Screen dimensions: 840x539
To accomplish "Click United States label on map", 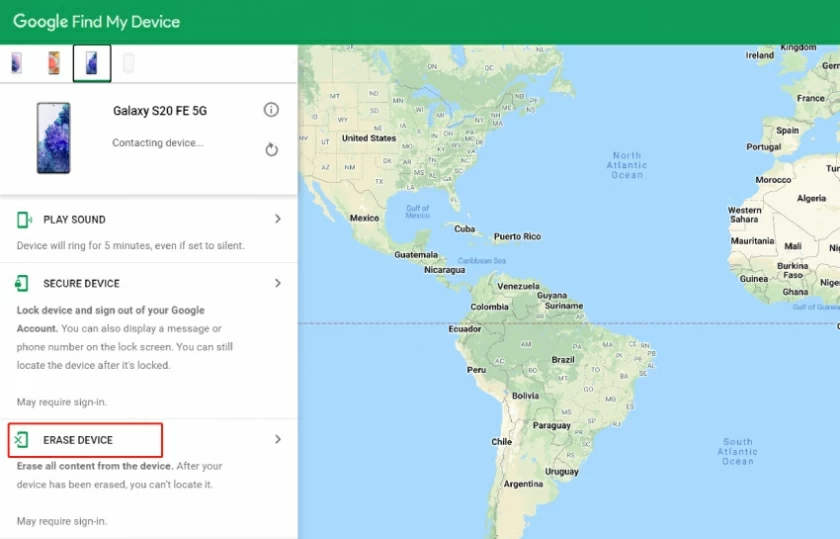I will tap(369, 138).
